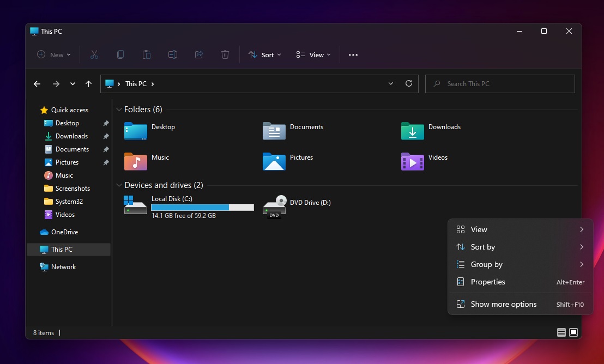
Task: Go back with the left arrow
Action: pos(37,84)
